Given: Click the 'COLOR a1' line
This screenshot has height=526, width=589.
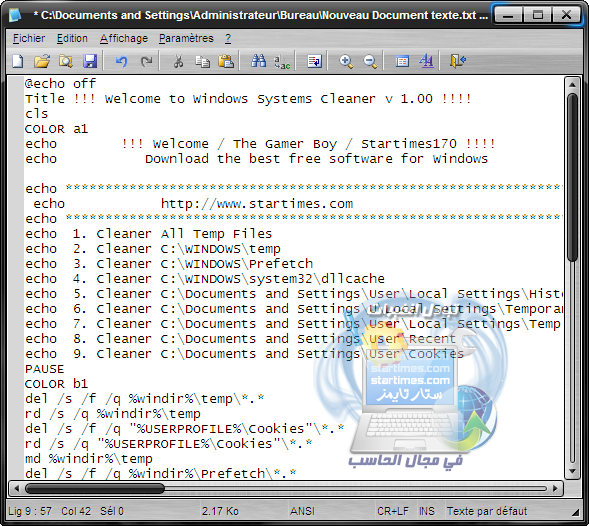Looking at the screenshot, I should 56,128.
